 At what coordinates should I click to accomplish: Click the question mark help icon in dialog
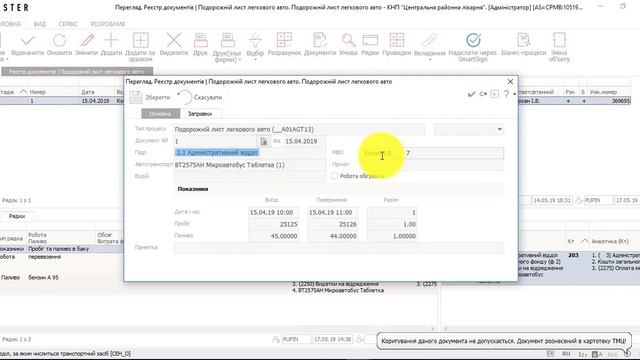[x=506, y=94]
